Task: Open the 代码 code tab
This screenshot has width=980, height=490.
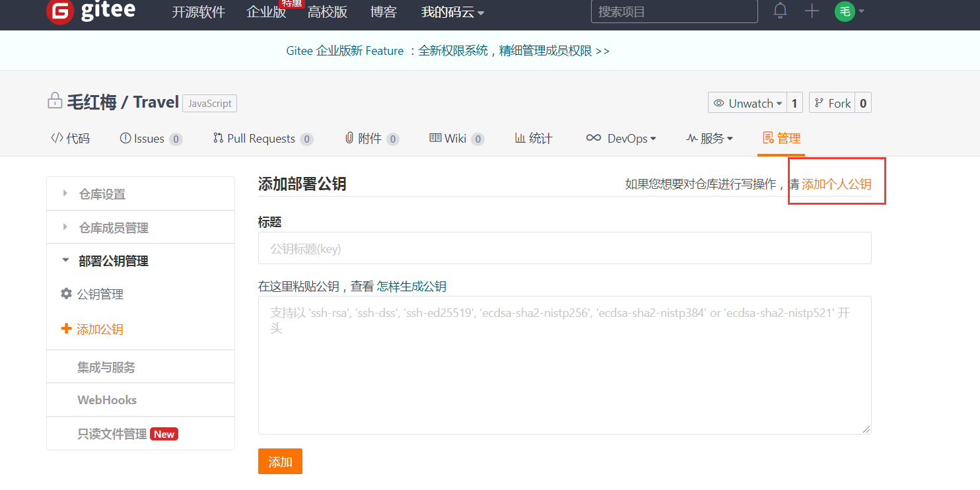Action: pyautogui.click(x=71, y=138)
